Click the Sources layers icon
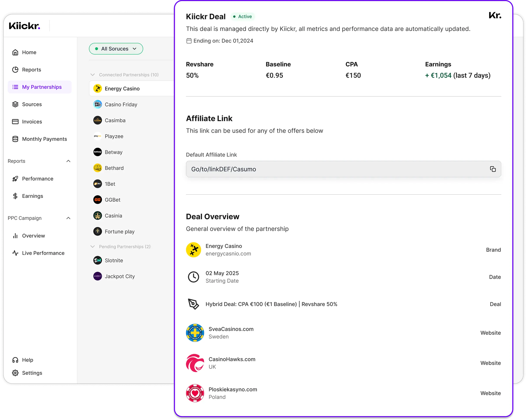The image size is (527, 420). tap(15, 104)
